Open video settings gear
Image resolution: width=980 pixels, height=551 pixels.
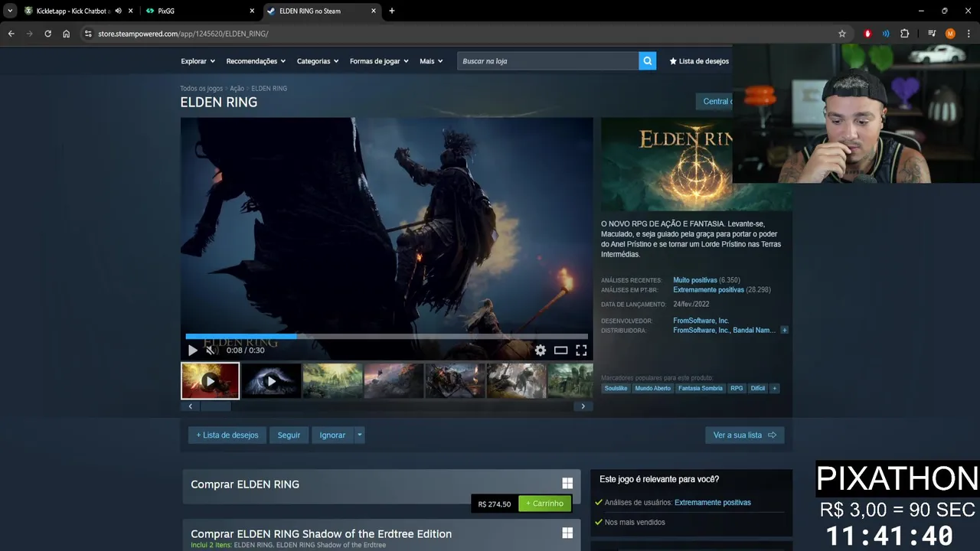tap(541, 350)
